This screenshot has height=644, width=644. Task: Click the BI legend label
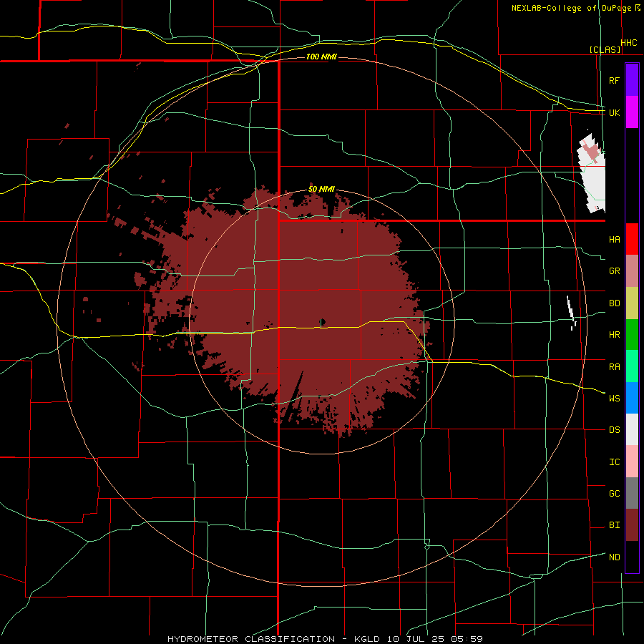point(614,525)
